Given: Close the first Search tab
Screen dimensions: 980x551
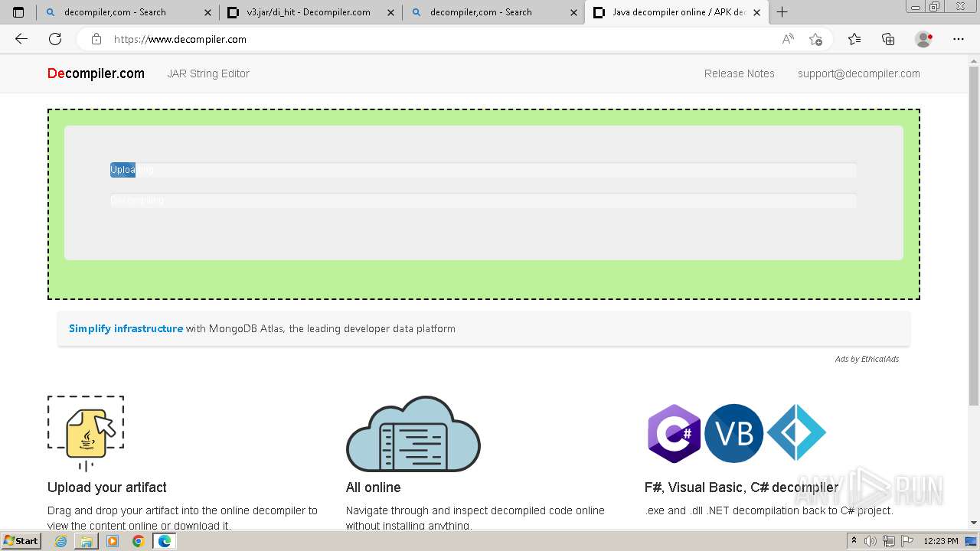Looking at the screenshot, I should 207,12.
